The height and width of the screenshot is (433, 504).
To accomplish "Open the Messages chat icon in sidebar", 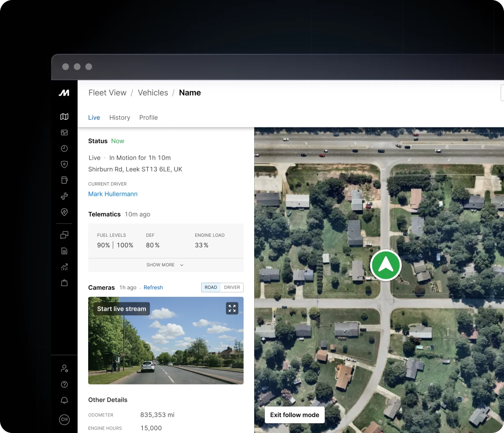I will (64, 235).
